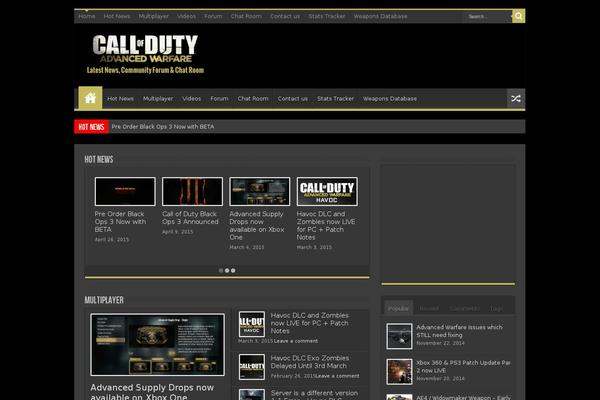Open thumbnail for Advanced Warfare Issues article
Image resolution: width=600 pixels, height=400 pixels.
[399, 336]
